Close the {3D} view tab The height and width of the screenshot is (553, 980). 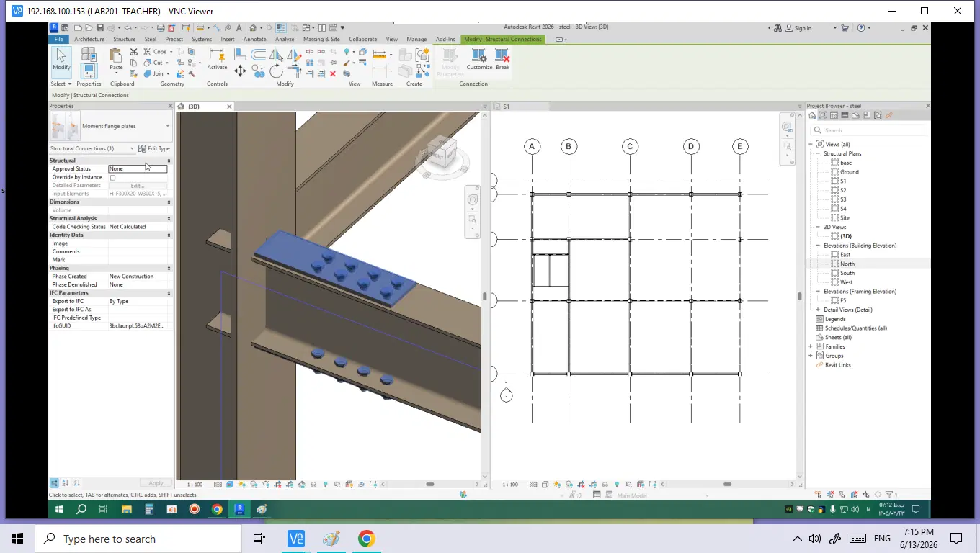(x=230, y=107)
